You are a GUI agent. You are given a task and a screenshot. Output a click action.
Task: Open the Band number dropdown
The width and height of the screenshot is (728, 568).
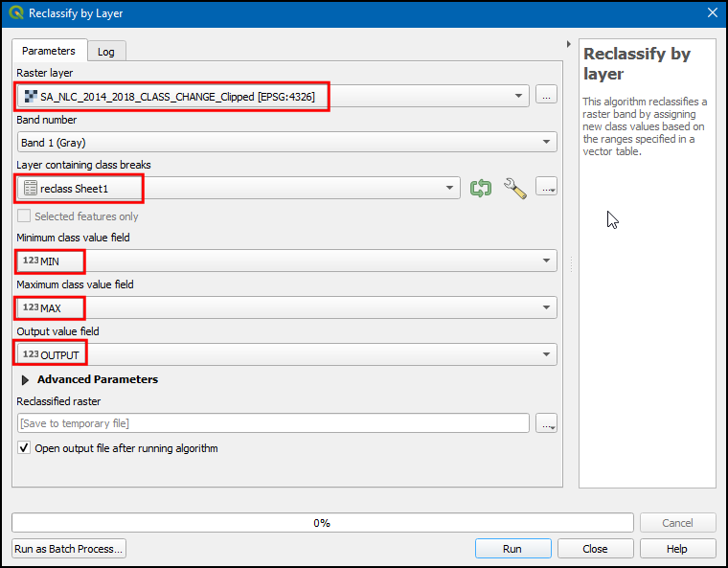pyautogui.click(x=286, y=142)
